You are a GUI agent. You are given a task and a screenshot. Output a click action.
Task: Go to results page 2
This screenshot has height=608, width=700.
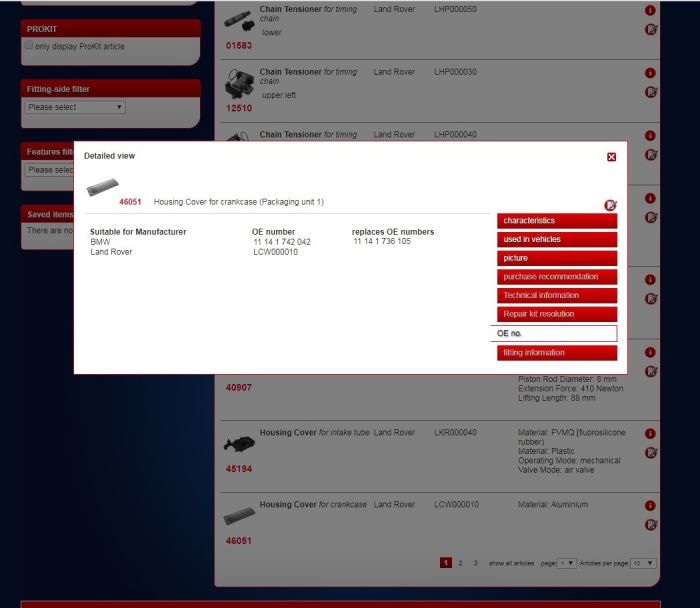click(x=460, y=563)
